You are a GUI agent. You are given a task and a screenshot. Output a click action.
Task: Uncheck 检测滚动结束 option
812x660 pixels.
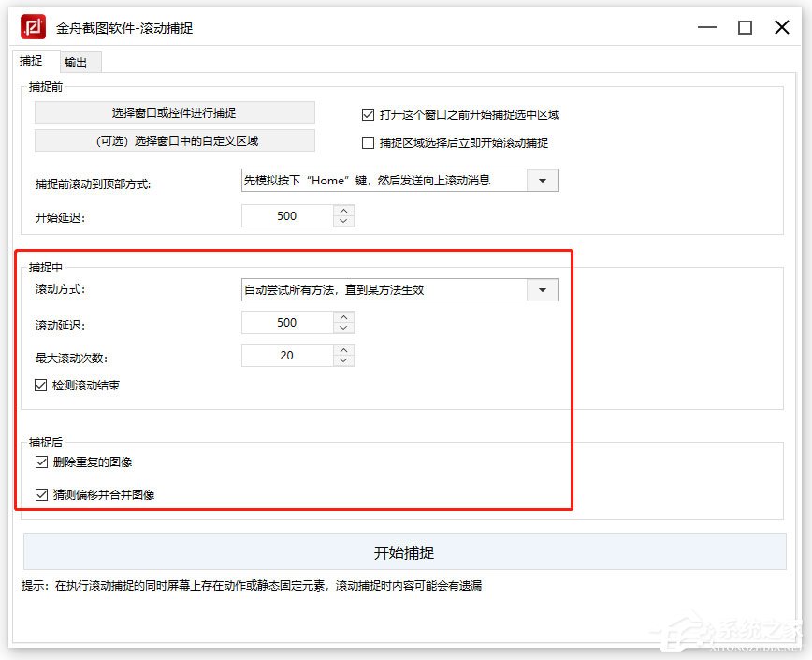[x=41, y=384]
